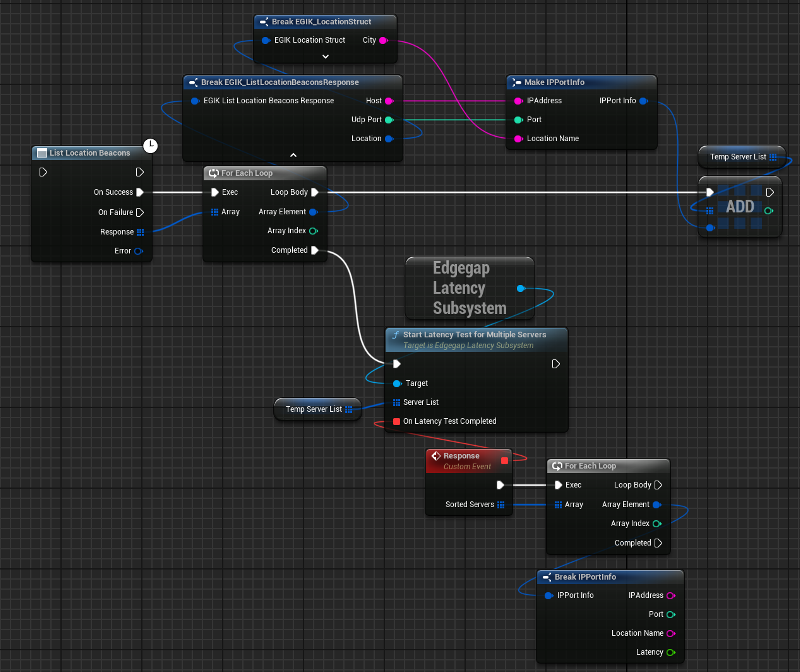
Task: Click the Temp Server List pin near ADD node
Action: 773,157
